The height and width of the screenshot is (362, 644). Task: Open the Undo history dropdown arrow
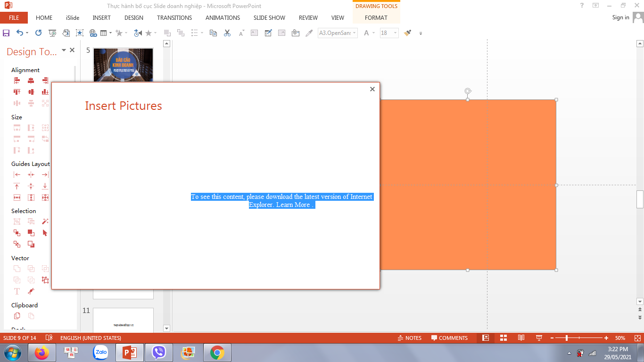[27, 33]
